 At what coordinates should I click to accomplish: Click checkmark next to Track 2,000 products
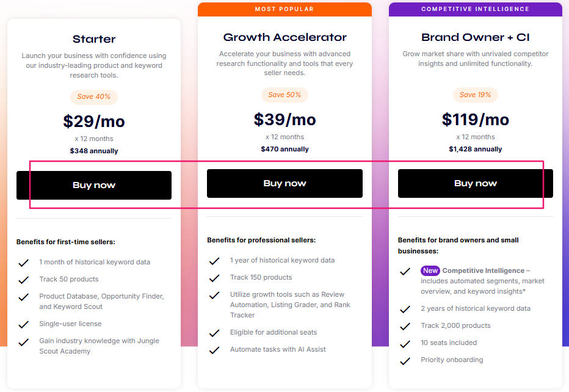(405, 326)
